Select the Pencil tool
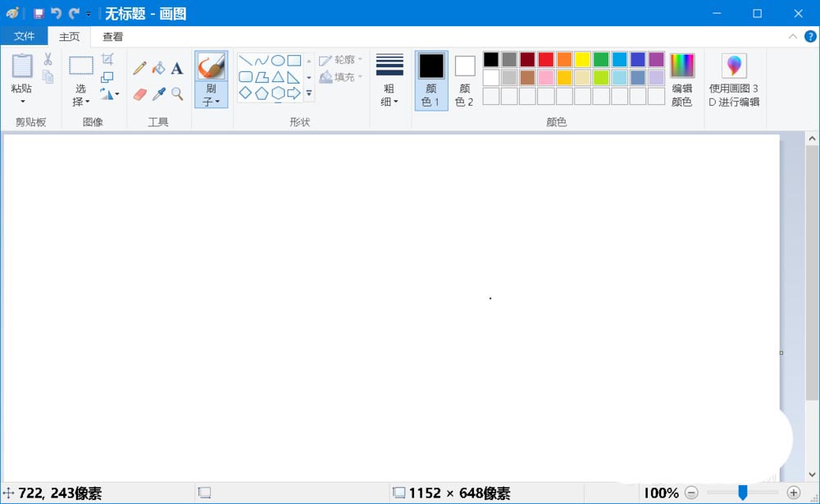Image resolution: width=820 pixels, height=504 pixels. click(139, 68)
